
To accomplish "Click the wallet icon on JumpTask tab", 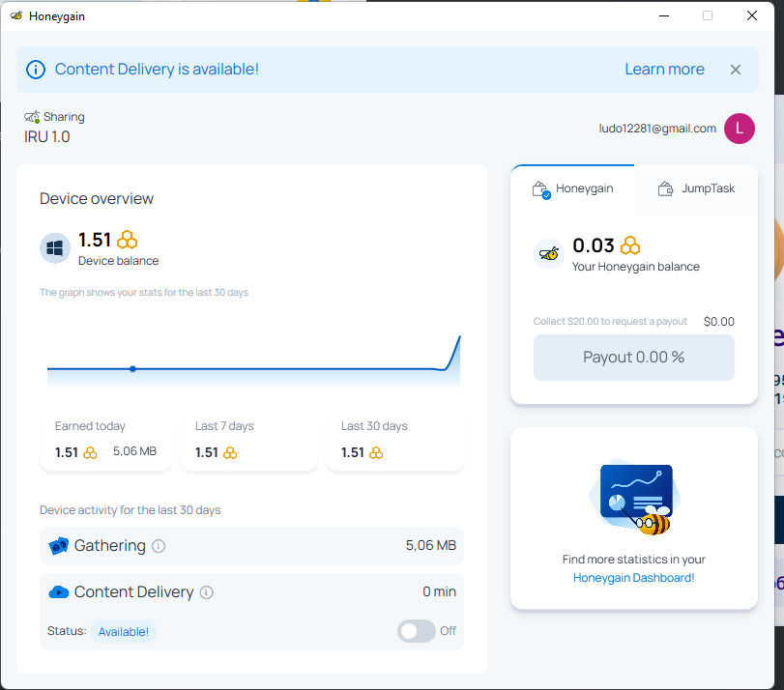I will point(665,189).
